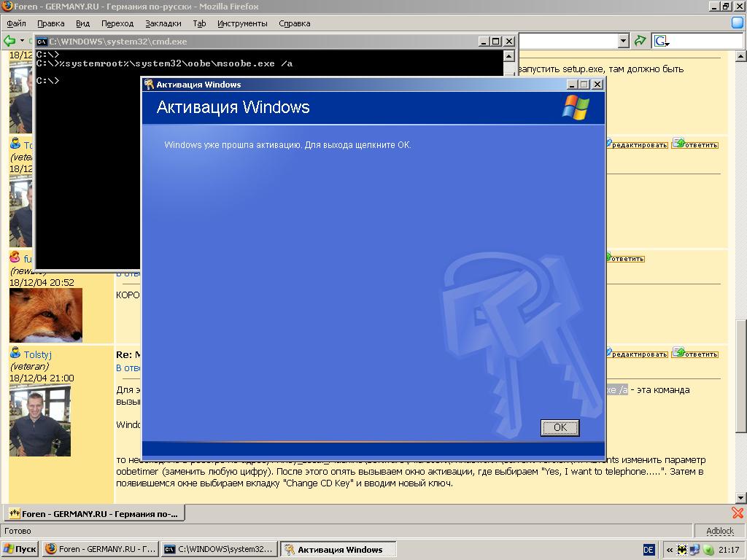Screen dimensions: 747x560
Task: Close the tab with the red X
Action: click(x=738, y=513)
